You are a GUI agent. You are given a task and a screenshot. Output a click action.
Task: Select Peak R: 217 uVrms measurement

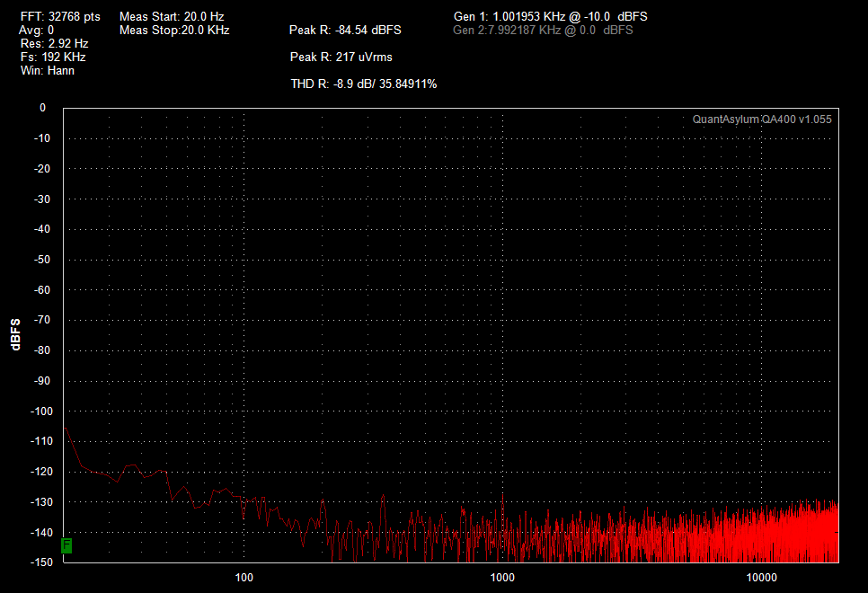[x=341, y=57]
